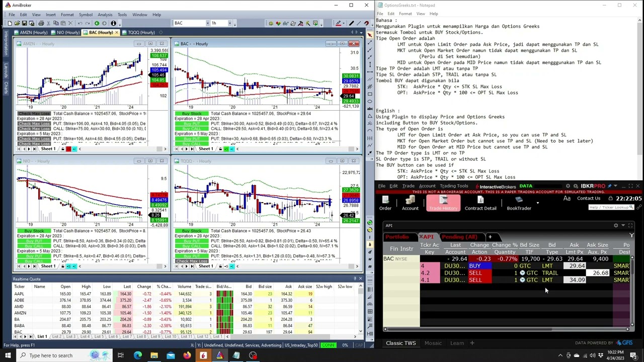Open BookTrader in TWS toolbar
Screen dimensions: 644x362
(519, 204)
